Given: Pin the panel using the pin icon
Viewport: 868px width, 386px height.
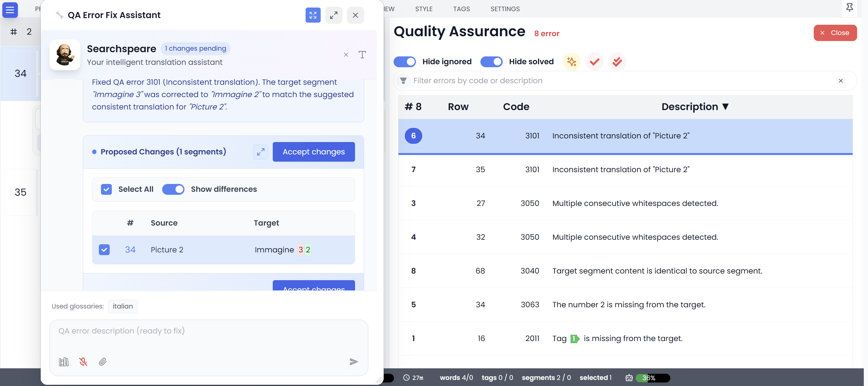Looking at the screenshot, I should (850, 8).
